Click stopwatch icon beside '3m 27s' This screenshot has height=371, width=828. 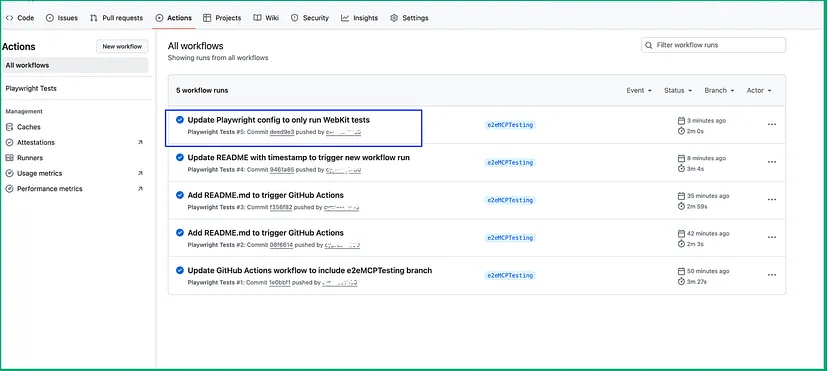(x=681, y=282)
